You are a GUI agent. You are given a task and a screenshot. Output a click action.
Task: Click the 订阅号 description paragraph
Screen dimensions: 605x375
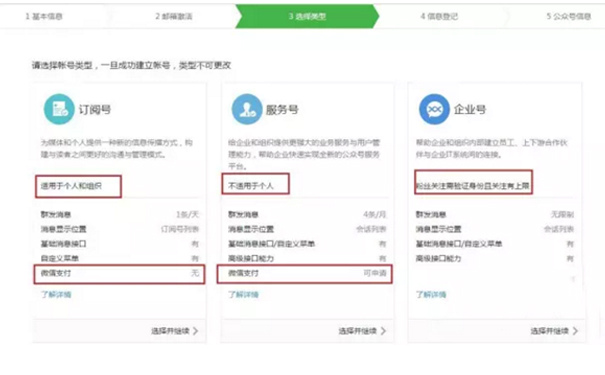click(117, 149)
